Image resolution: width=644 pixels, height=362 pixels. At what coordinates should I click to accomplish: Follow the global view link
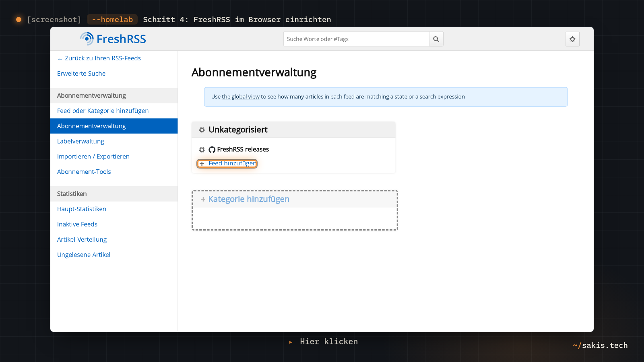[x=241, y=97]
